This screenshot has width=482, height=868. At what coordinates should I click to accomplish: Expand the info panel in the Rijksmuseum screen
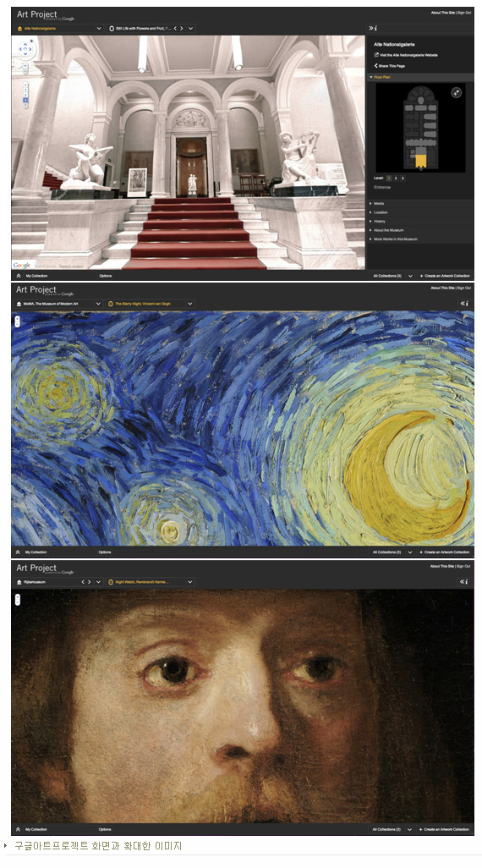[465, 582]
